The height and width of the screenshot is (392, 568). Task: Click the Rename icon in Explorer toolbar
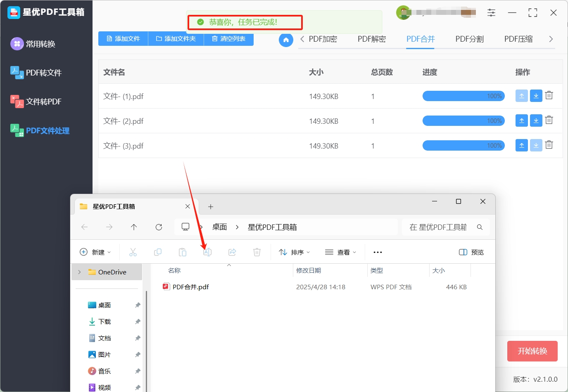click(207, 252)
